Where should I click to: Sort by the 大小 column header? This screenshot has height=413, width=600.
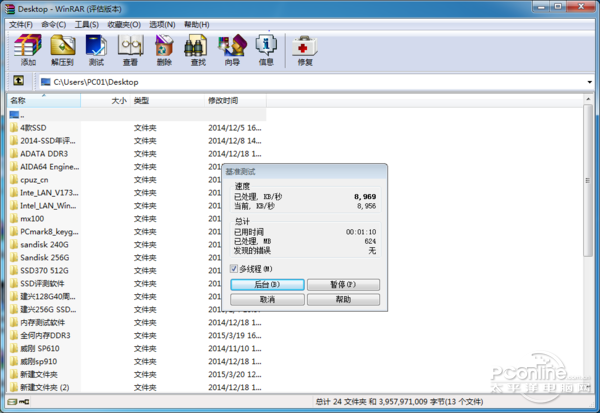[x=105, y=101]
